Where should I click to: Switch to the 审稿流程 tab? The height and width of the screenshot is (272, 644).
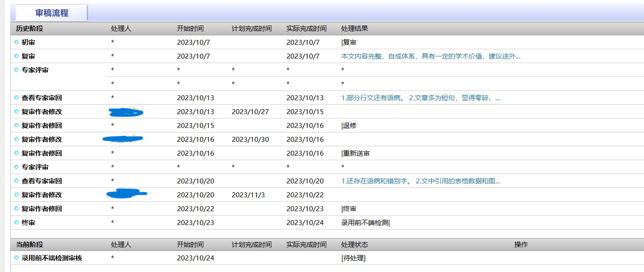click(x=51, y=13)
